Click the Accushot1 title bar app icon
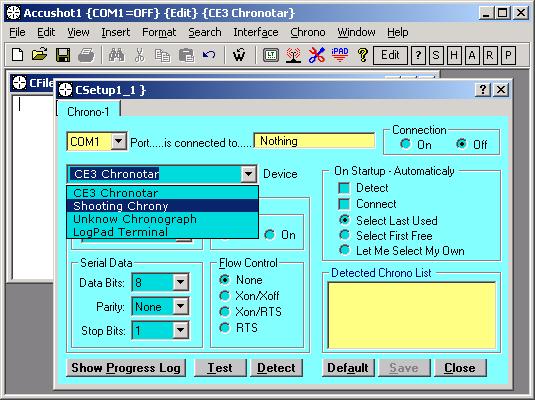Viewport: 535px width, 400px height. point(14,13)
